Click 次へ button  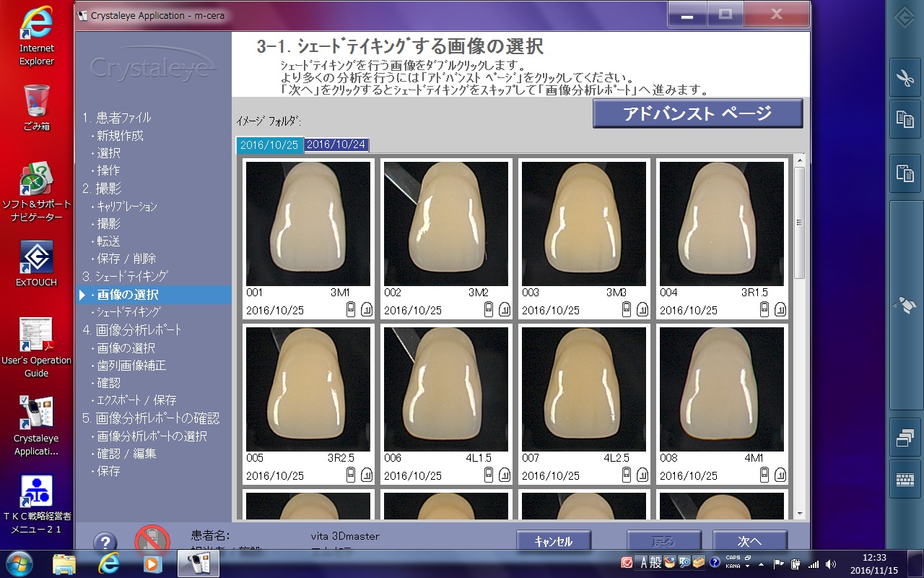[749, 540]
